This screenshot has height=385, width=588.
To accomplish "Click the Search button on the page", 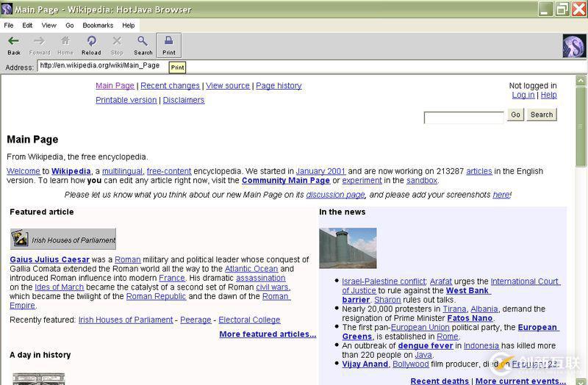I will click(542, 115).
